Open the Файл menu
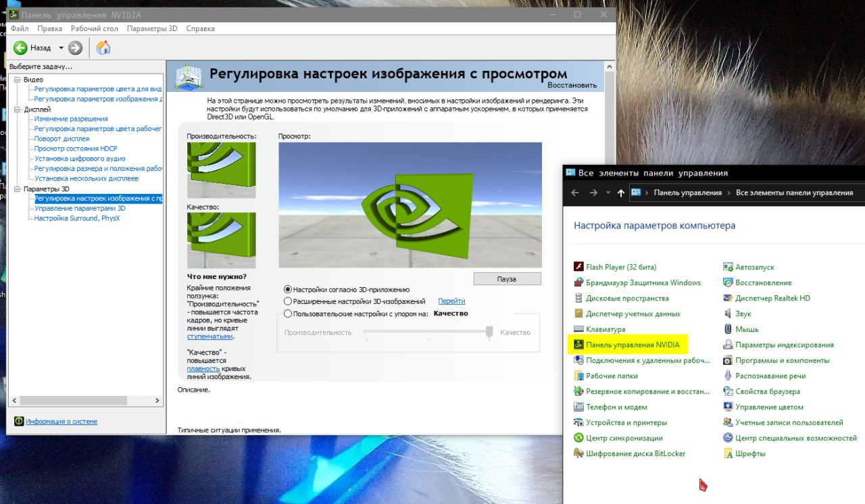 click(x=20, y=28)
